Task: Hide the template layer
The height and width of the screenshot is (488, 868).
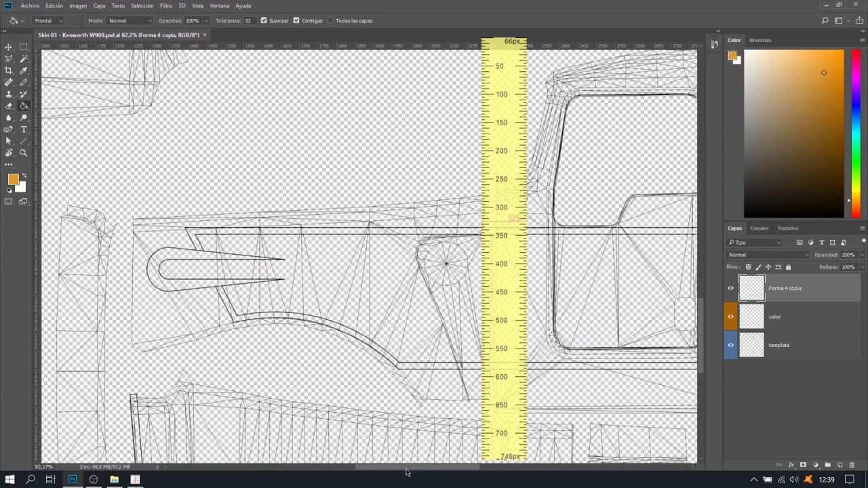Action: pyautogui.click(x=730, y=345)
